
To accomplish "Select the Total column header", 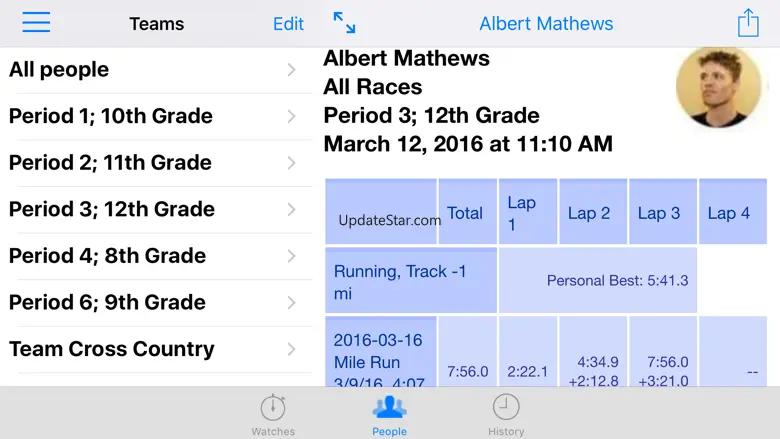I will click(x=467, y=212).
